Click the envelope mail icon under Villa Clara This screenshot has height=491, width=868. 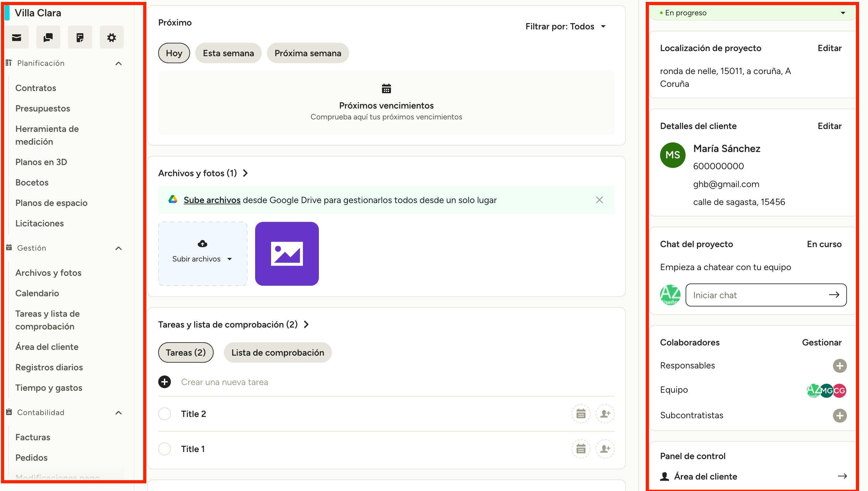pos(17,37)
